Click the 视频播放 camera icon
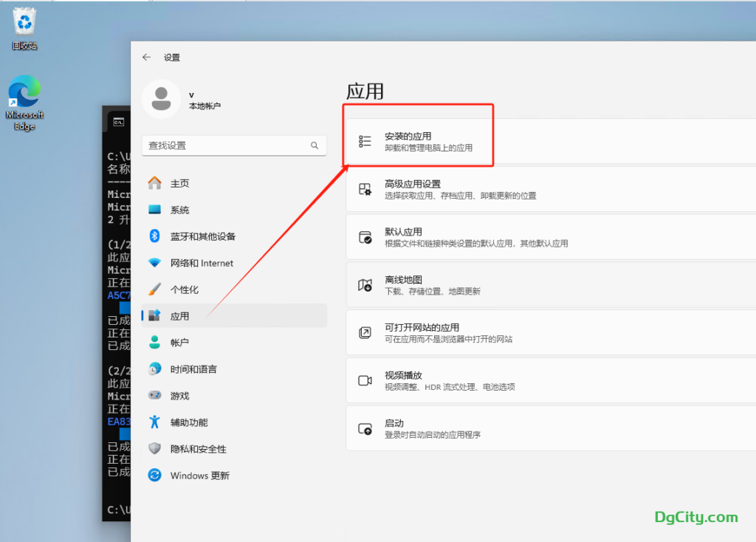 point(365,380)
